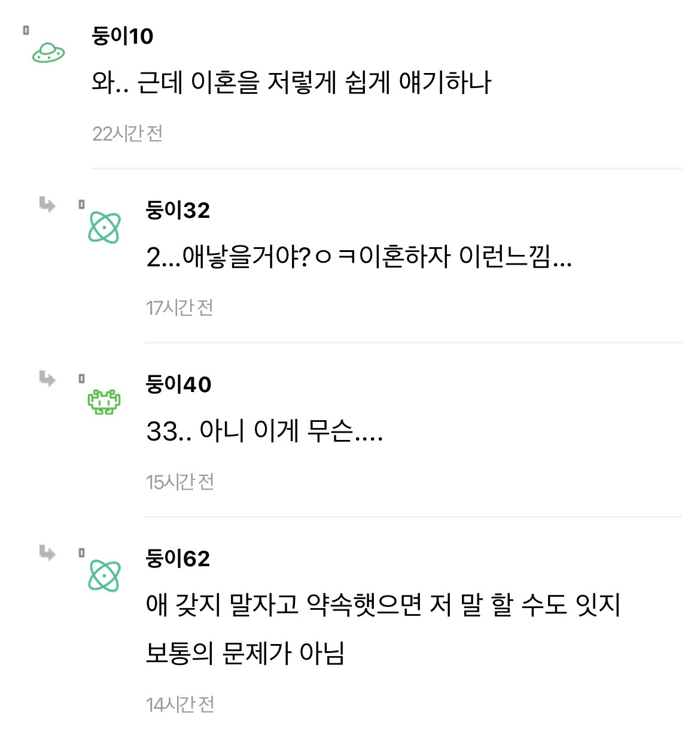Click the 15시간 전 timestamp
Image resolution: width=700 pixels, height=738 pixels.
(179, 482)
